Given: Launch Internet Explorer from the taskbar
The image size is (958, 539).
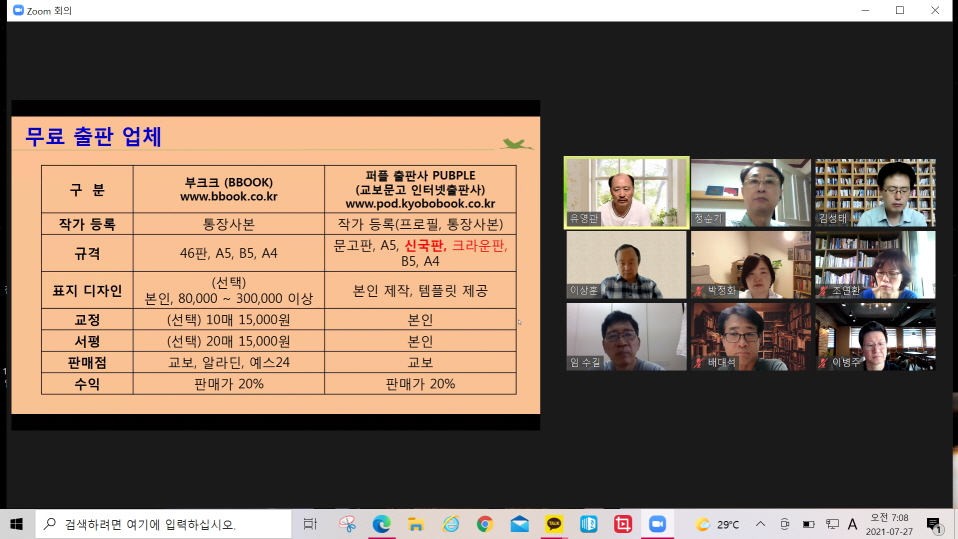Looking at the screenshot, I should [451, 524].
